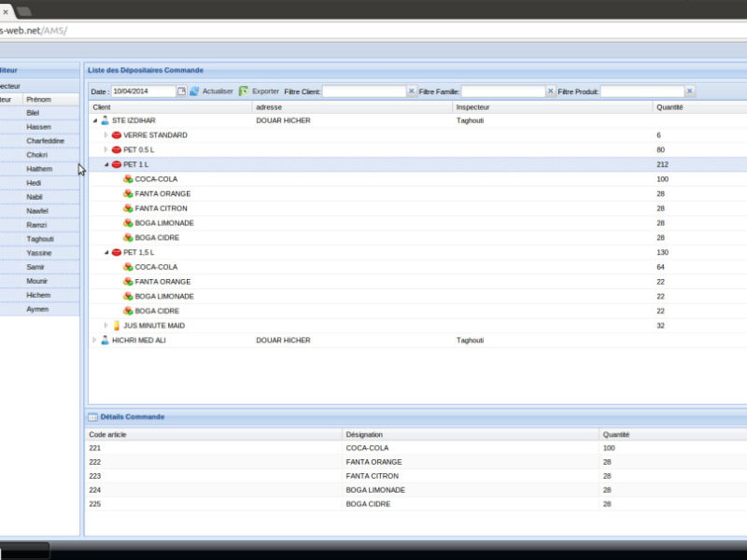The height and width of the screenshot is (560, 747).
Task: Click the HICHRI MED ALI user icon
Action: [106, 341]
